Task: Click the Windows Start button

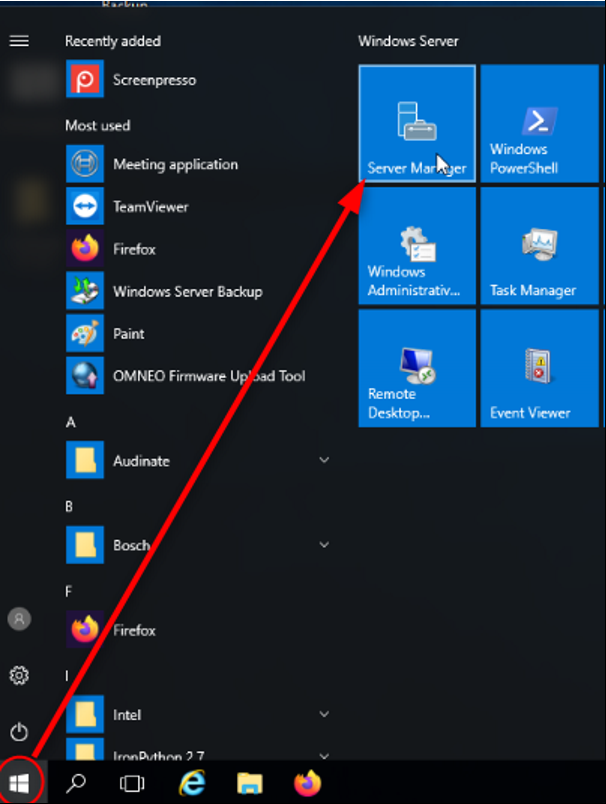Action: click(19, 783)
